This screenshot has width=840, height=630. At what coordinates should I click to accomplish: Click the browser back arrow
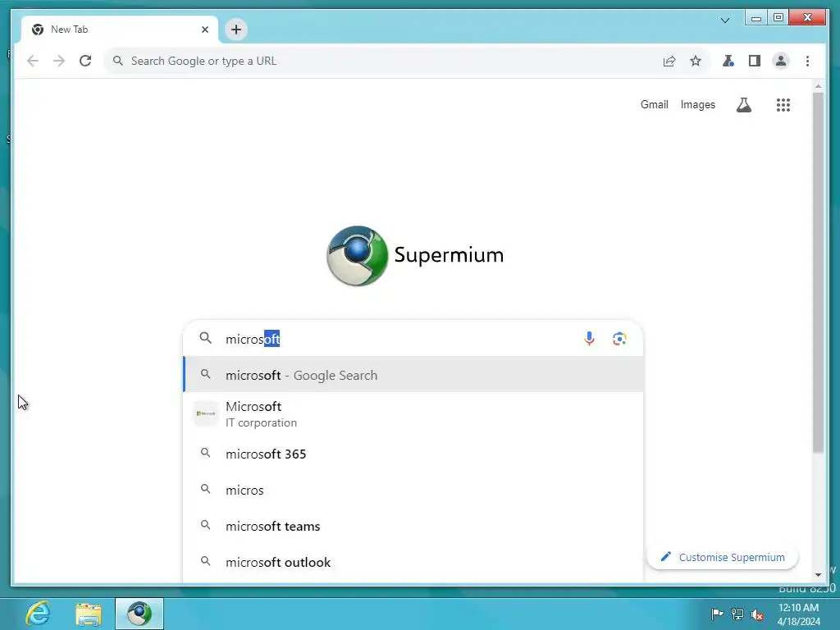[x=33, y=61]
